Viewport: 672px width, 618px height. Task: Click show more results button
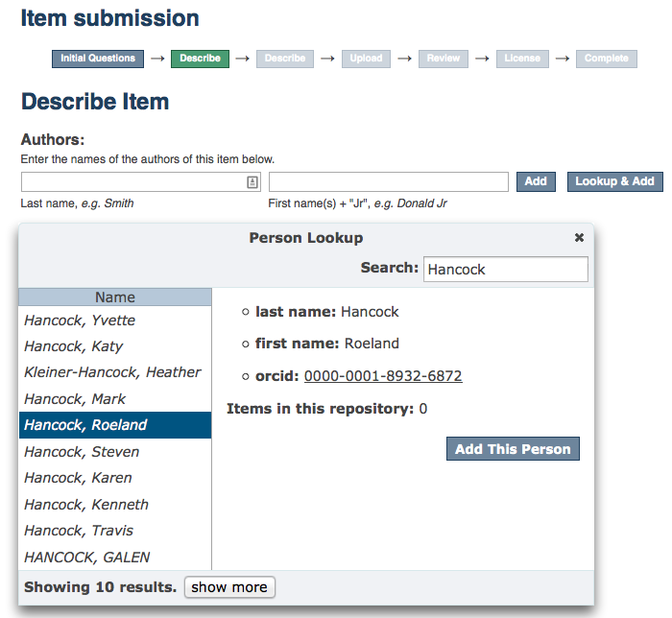pyautogui.click(x=229, y=587)
